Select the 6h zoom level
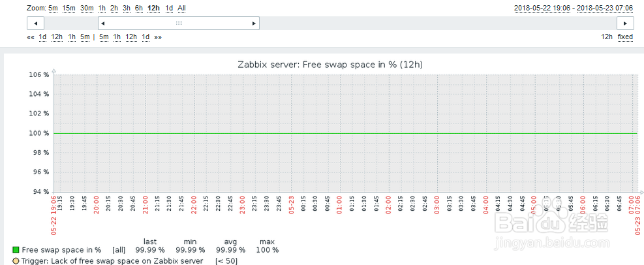The width and height of the screenshot is (644, 265). [x=139, y=8]
